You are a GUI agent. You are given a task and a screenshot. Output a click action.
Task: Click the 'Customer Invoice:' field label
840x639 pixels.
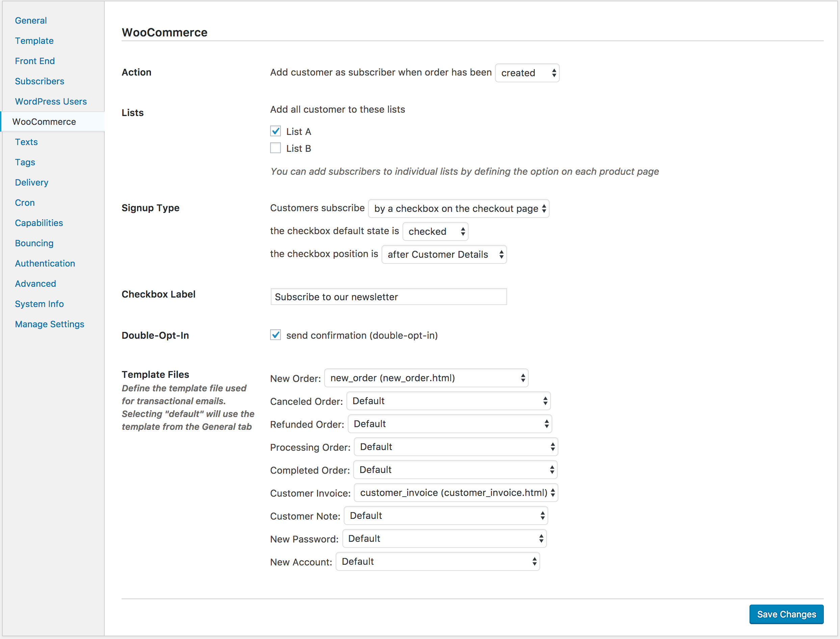click(310, 493)
